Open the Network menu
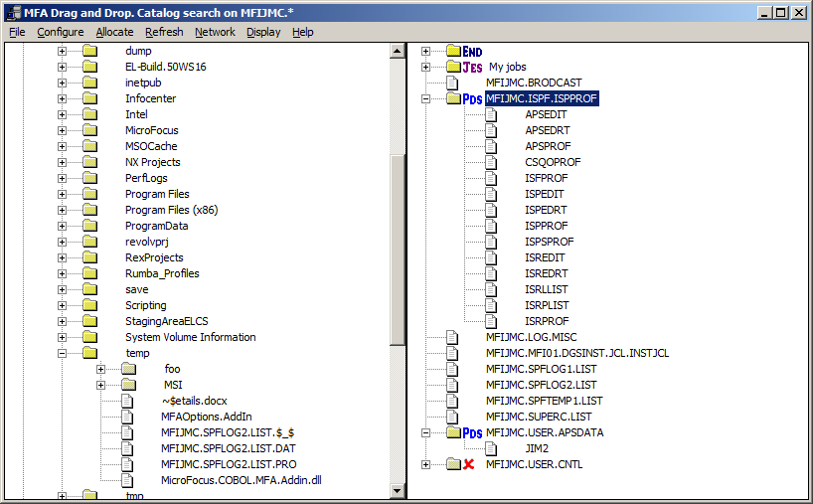Viewport: 813px width, 504px height. click(x=215, y=32)
